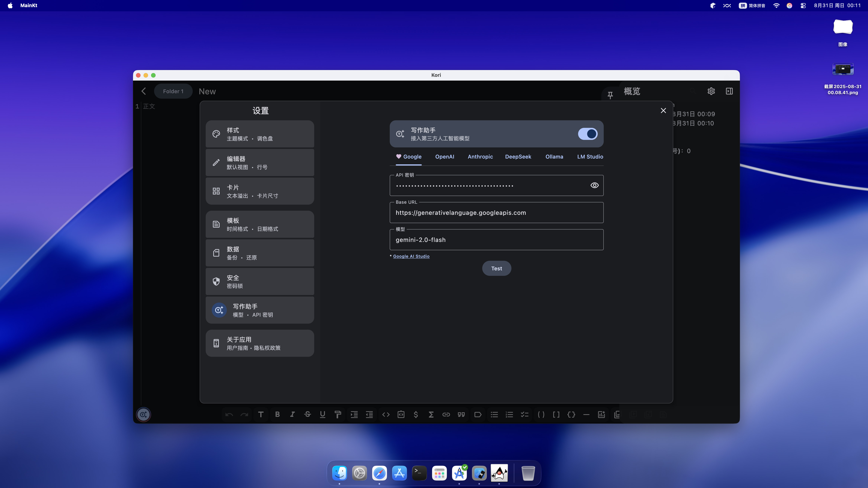Open the writing assistant floating button

pyautogui.click(x=144, y=414)
